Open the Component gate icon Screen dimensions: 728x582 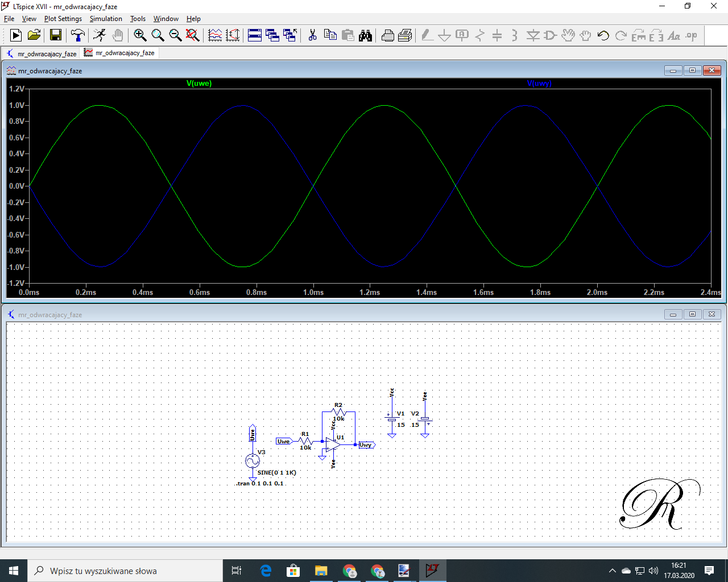[550, 35]
